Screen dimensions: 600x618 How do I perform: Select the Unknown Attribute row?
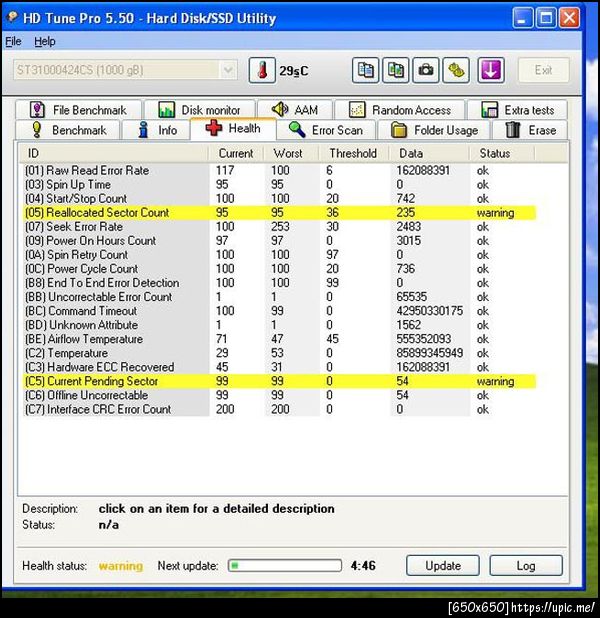point(279,325)
